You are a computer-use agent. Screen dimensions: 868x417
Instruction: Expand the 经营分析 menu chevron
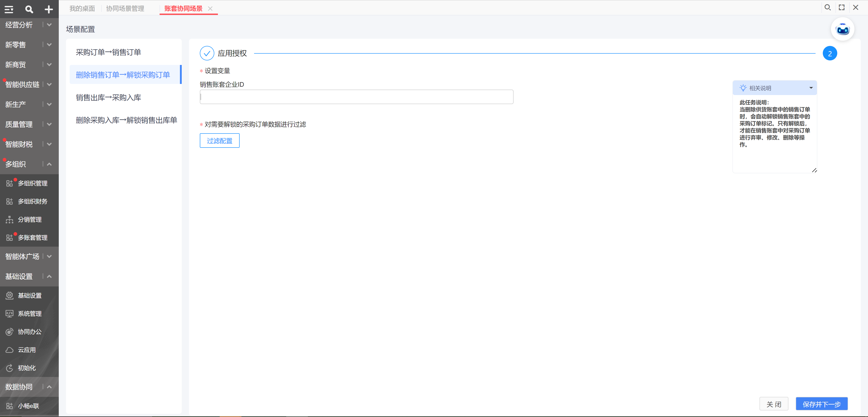click(x=50, y=25)
